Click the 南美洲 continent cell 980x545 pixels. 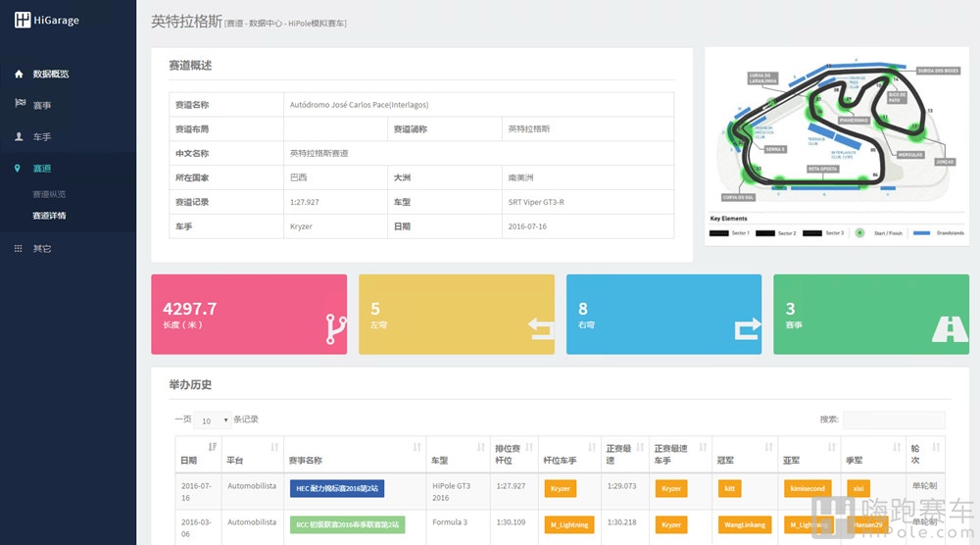(x=520, y=177)
